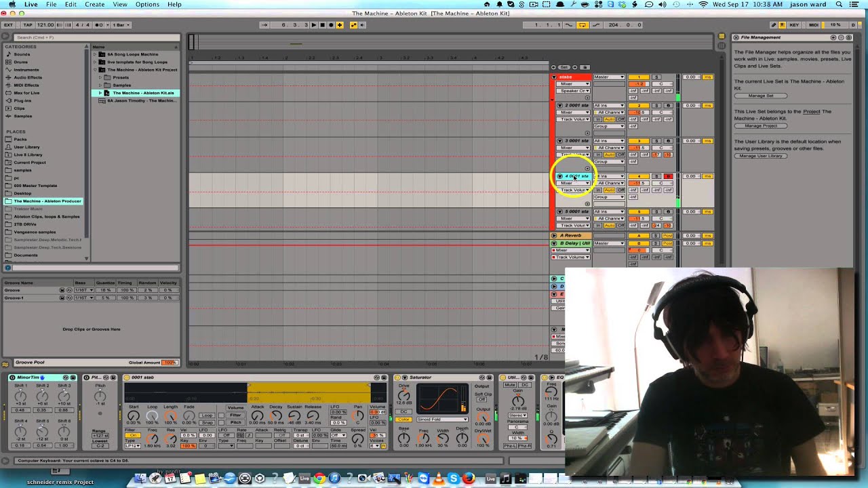Open All Ins input dropdown on track 2

(x=609, y=106)
